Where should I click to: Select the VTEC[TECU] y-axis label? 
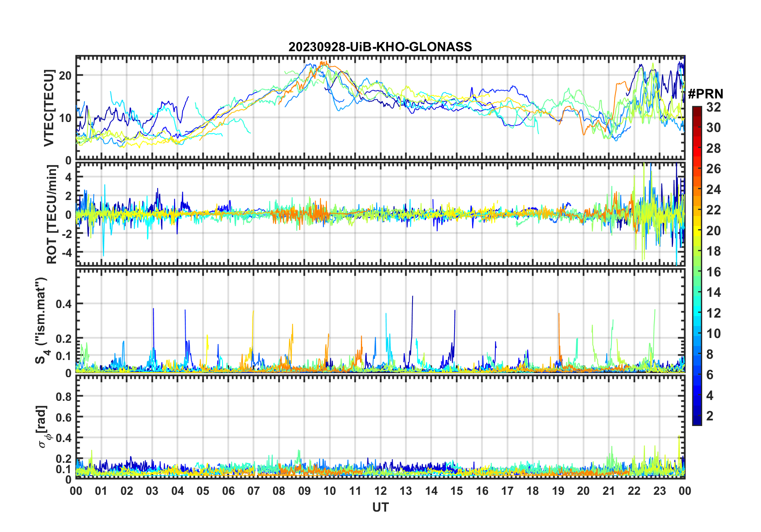(x=49, y=108)
